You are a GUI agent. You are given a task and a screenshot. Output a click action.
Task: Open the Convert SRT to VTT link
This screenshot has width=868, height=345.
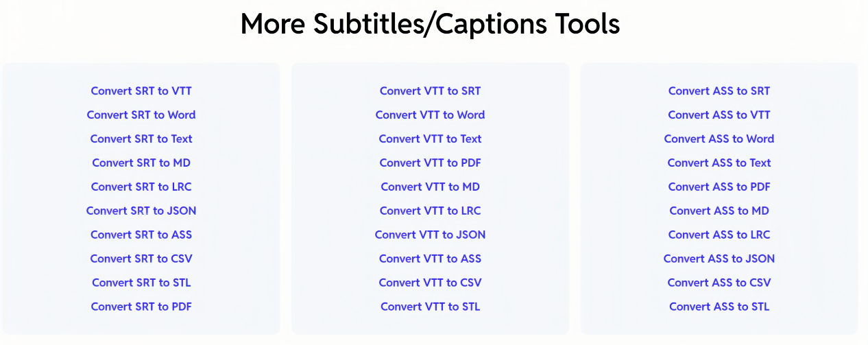coord(141,91)
